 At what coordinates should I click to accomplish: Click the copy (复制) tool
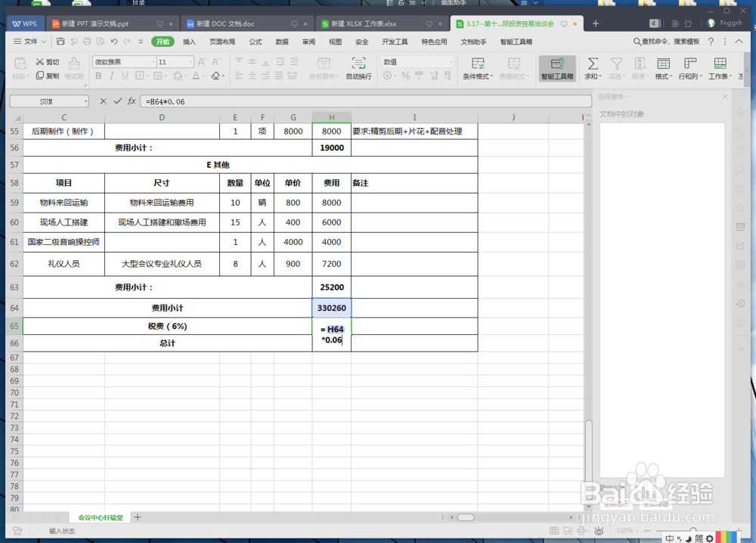coord(47,76)
